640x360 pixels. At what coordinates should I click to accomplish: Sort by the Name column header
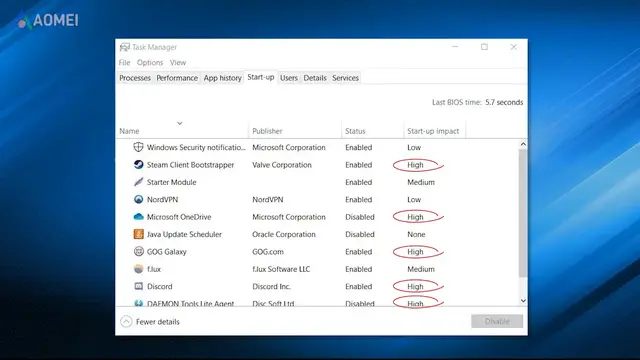click(129, 131)
